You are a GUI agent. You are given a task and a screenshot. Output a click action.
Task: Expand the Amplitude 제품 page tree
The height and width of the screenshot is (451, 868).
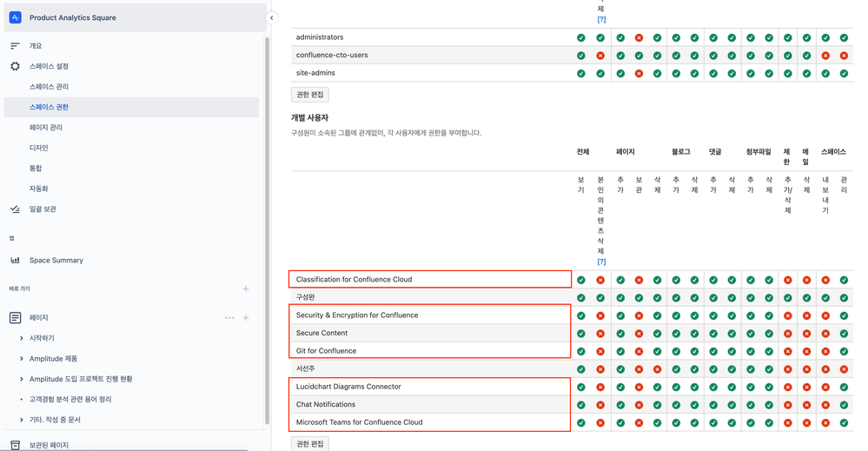point(21,359)
